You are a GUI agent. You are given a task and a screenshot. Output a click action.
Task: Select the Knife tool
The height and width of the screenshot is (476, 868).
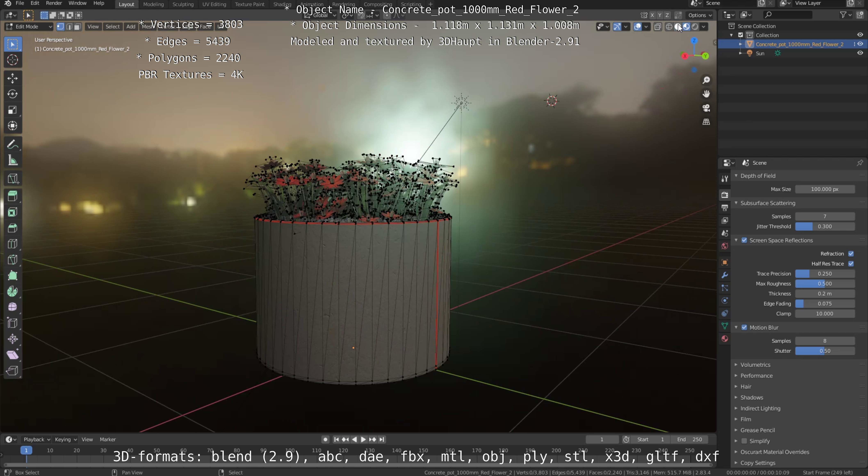click(13, 260)
